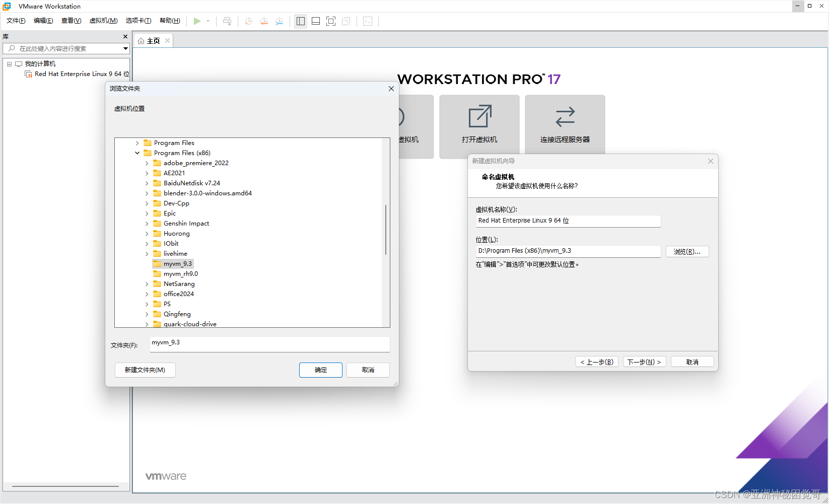This screenshot has height=504, width=829.
Task: Click the full screen mode icon
Action: [x=331, y=21]
